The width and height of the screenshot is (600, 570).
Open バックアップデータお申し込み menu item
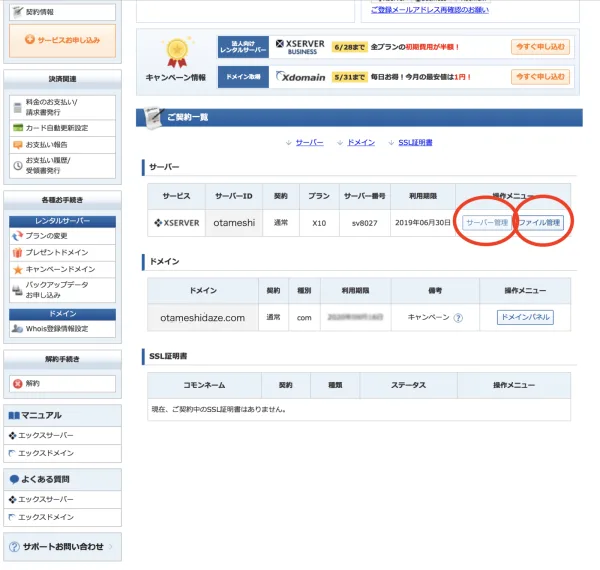[62, 290]
